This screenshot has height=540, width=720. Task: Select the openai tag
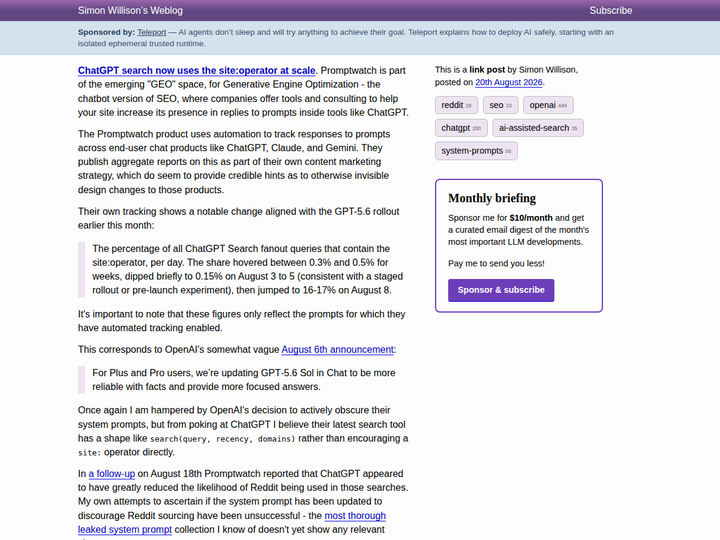[x=548, y=105]
